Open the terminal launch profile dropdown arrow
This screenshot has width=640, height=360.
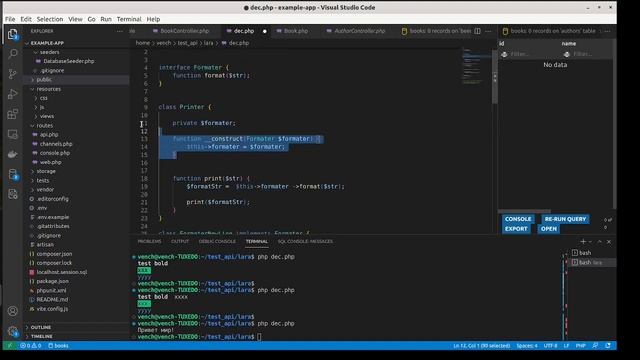click(590, 242)
